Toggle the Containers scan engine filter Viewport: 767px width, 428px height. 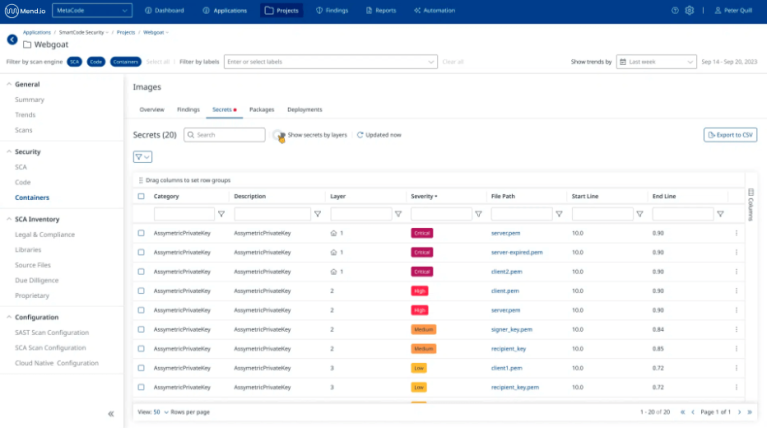tap(126, 62)
